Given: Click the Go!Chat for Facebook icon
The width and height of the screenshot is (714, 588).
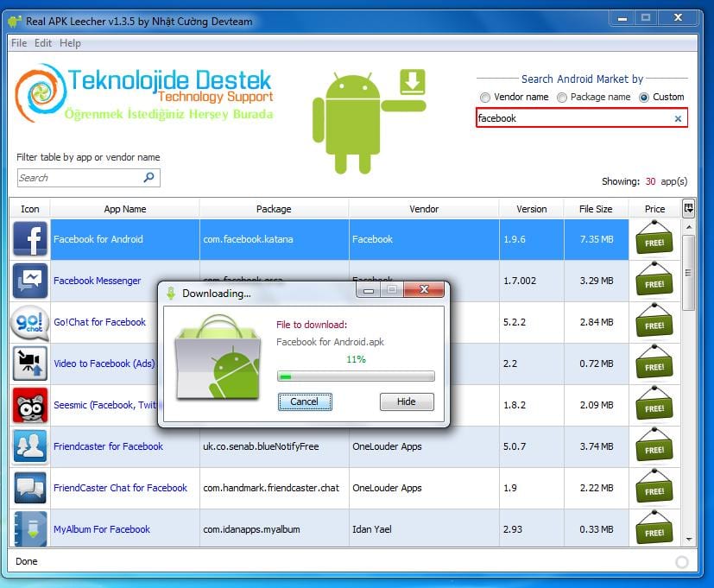Looking at the screenshot, I should [x=30, y=322].
